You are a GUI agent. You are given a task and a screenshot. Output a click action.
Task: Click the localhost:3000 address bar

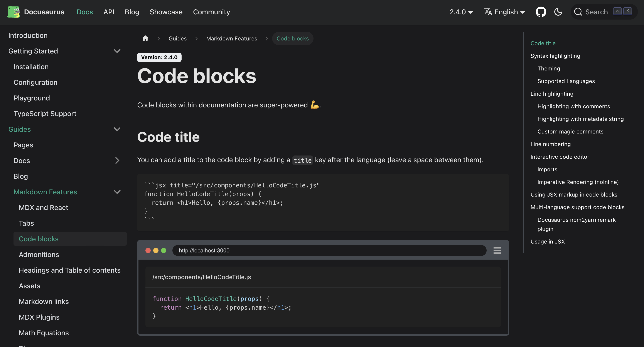[329, 250]
